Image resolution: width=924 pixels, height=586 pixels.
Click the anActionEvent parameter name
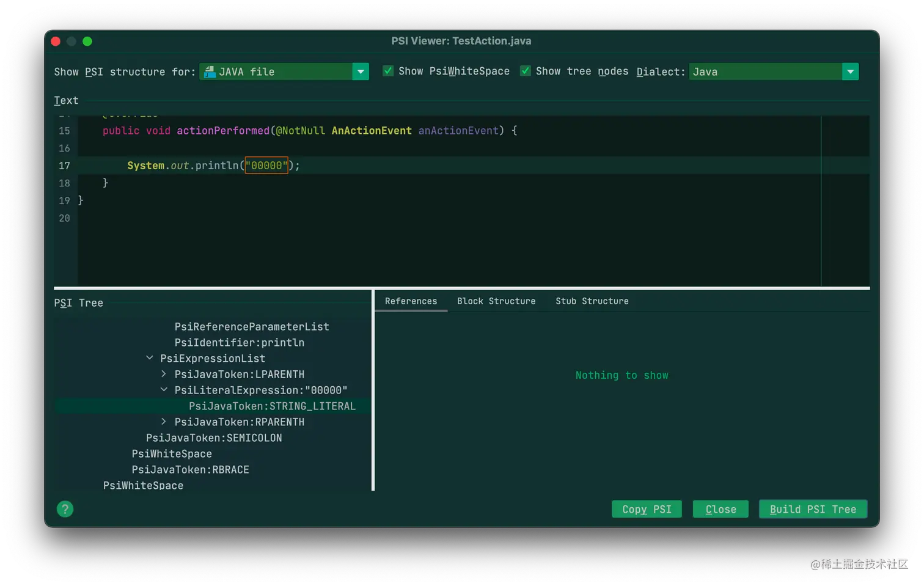458,131
